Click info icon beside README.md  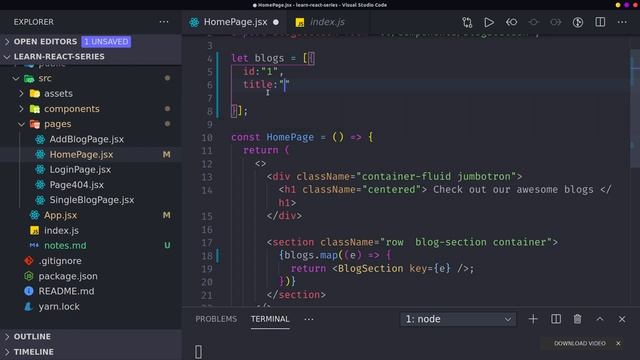point(29,291)
